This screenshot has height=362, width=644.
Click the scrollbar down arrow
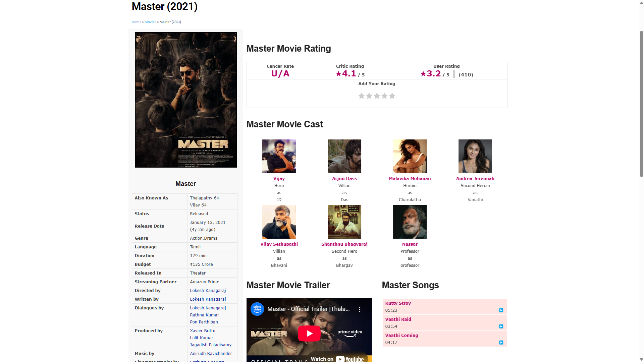641,359
